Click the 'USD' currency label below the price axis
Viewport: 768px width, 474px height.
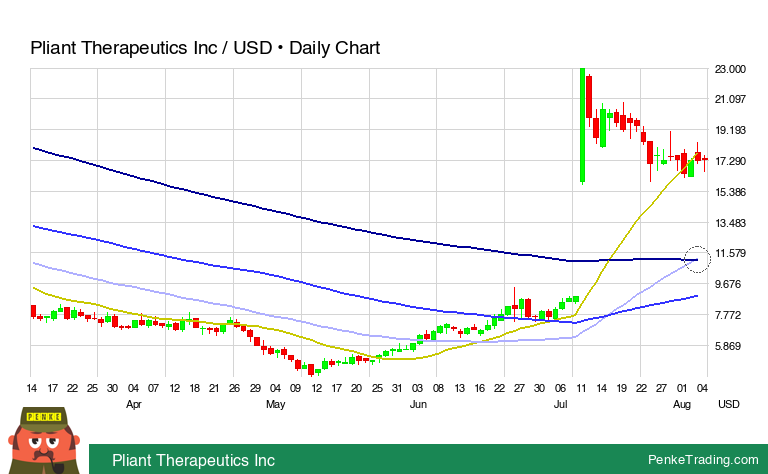(x=728, y=404)
